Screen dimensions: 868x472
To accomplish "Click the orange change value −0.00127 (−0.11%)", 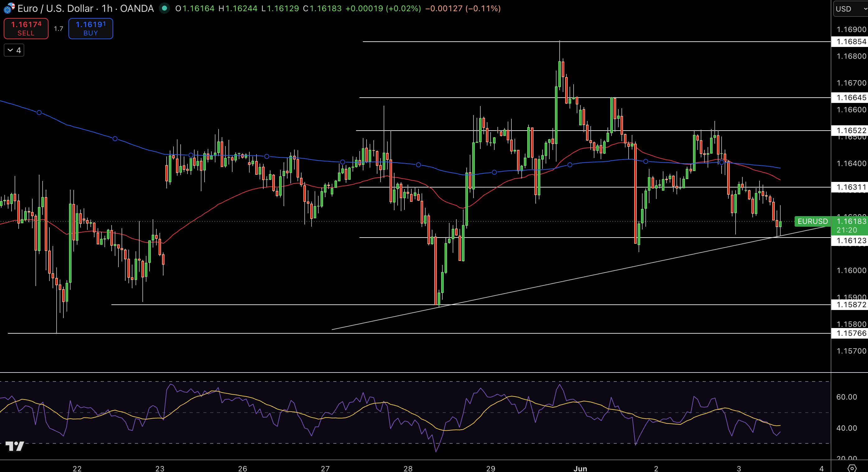I will pyautogui.click(x=463, y=8).
